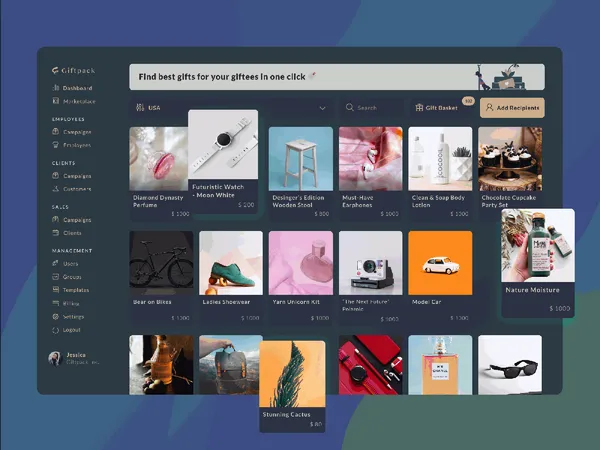Screen dimensions: 600x450
Task: Select the Futuristic Watch Moon White image
Action: pyautogui.click(x=223, y=144)
